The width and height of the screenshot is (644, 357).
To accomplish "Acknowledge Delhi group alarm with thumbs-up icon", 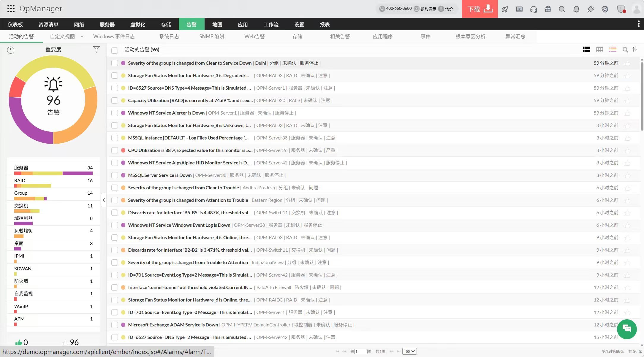I will pyautogui.click(x=627, y=63).
